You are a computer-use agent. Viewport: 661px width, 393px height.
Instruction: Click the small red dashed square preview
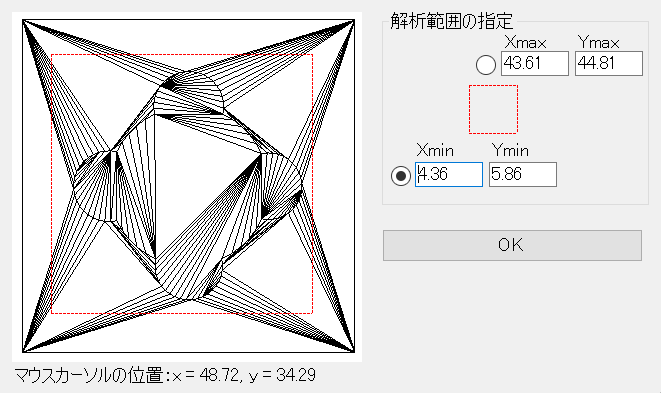tap(493, 110)
